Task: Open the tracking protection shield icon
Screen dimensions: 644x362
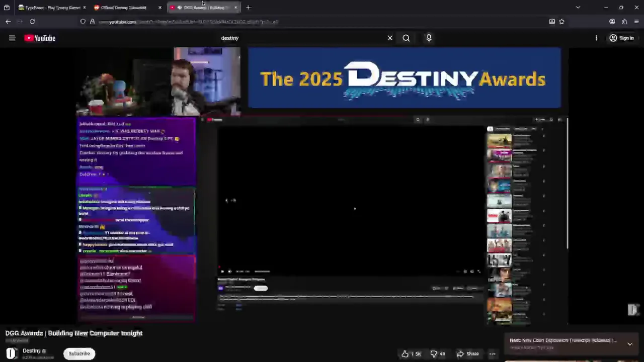Action: pos(83,22)
